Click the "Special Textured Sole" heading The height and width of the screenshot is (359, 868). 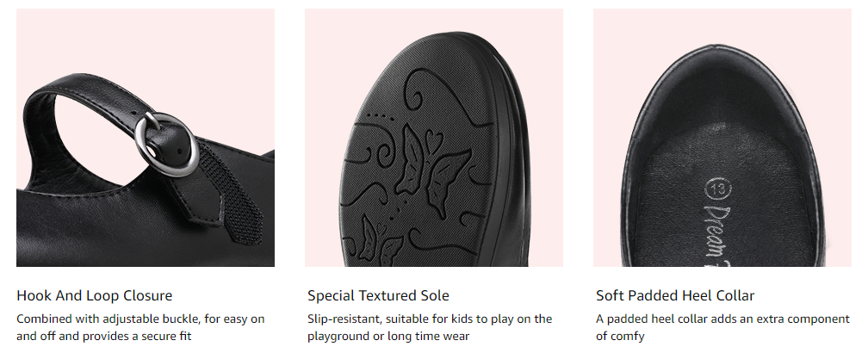coord(378,295)
